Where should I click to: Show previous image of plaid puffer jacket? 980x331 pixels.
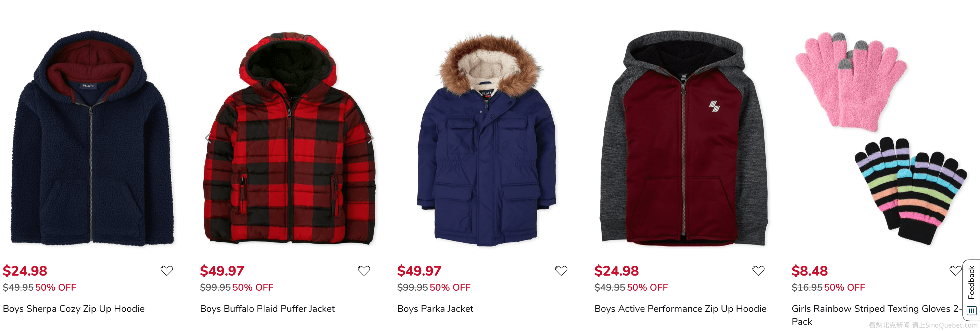[208, 138]
